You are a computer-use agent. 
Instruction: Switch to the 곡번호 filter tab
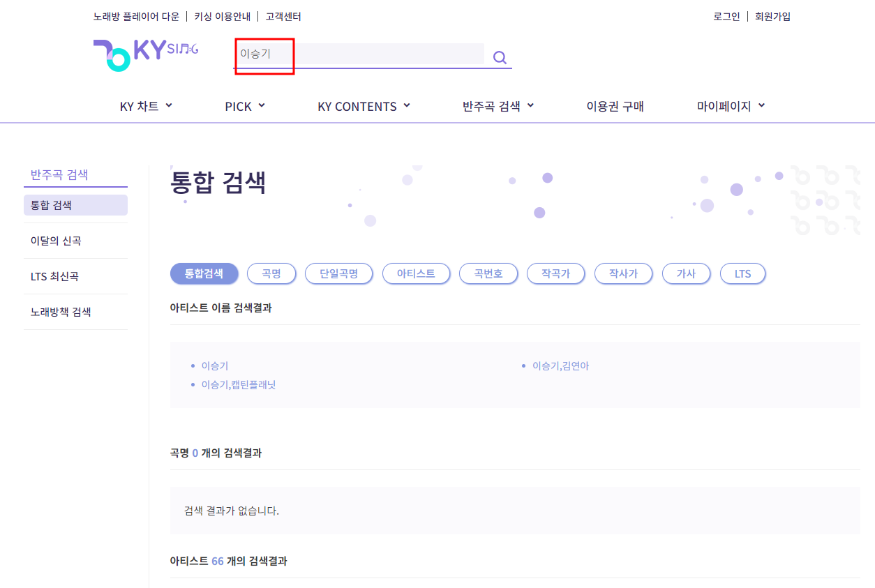[488, 273]
